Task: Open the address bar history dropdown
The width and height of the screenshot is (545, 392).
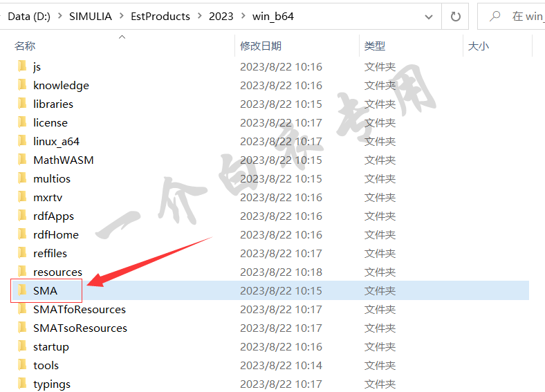Action: (x=429, y=17)
